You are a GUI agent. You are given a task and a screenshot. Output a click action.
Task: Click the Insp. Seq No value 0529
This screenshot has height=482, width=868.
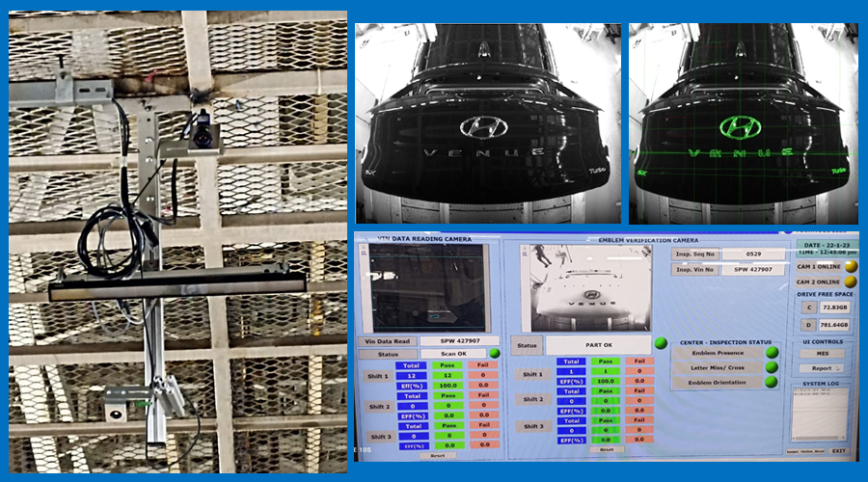point(753,254)
